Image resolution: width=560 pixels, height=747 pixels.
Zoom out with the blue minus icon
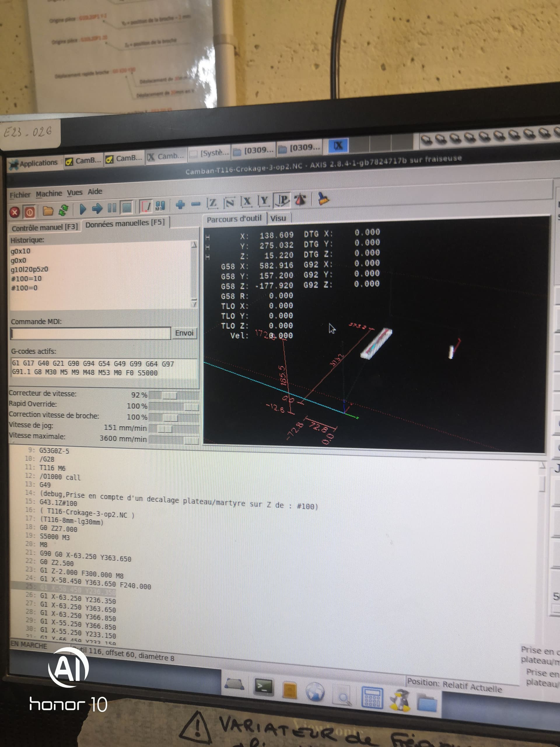tap(196, 204)
